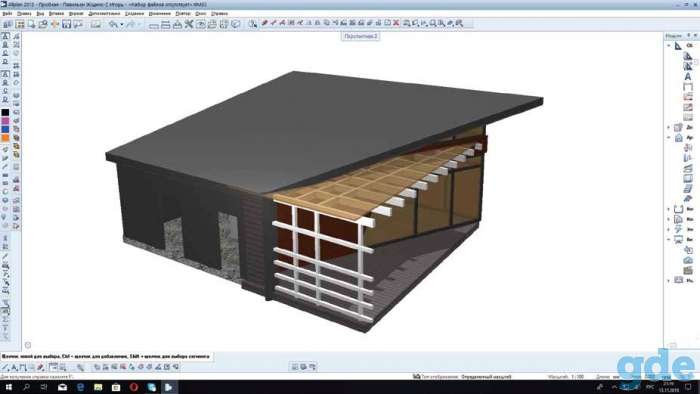The height and width of the screenshot is (394, 700).
Task: Expand the bottommost group in Модули panel
Action: click(x=669, y=280)
